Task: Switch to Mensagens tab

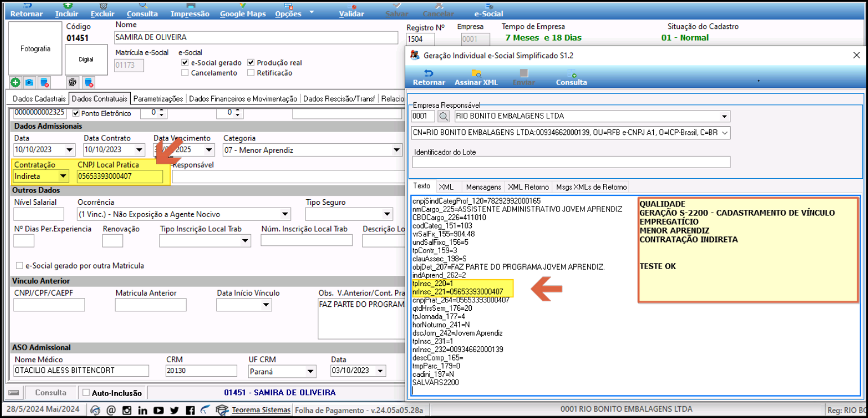Action: pyautogui.click(x=484, y=187)
